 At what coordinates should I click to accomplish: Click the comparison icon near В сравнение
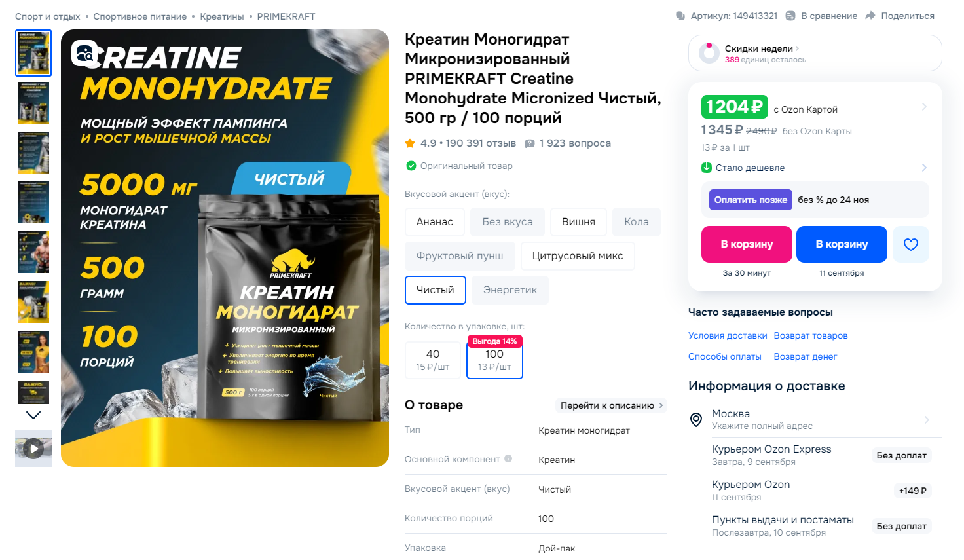pyautogui.click(x=790, y=16)
